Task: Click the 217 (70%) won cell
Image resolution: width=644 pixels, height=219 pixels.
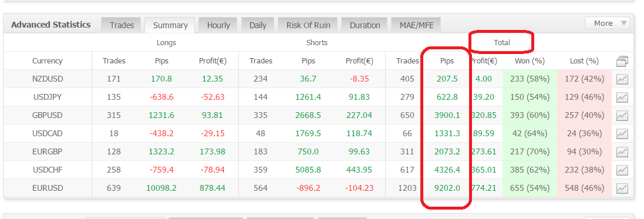Action: (x=530, y=151)
